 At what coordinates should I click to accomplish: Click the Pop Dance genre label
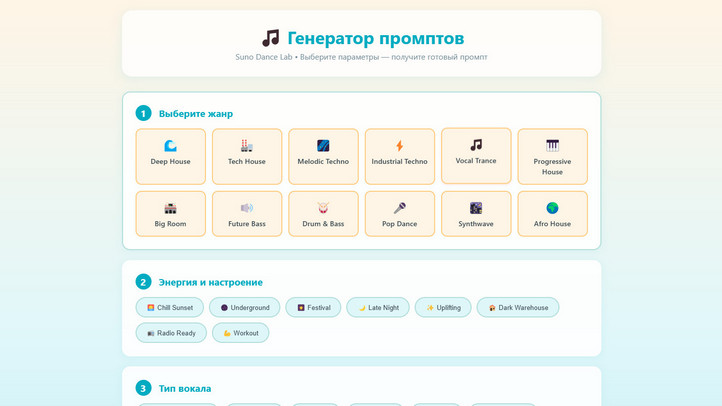click(x=400, y=224)
